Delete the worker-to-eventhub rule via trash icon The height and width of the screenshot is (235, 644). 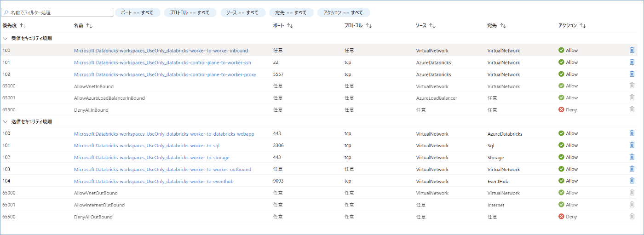(x=632, y=181)
